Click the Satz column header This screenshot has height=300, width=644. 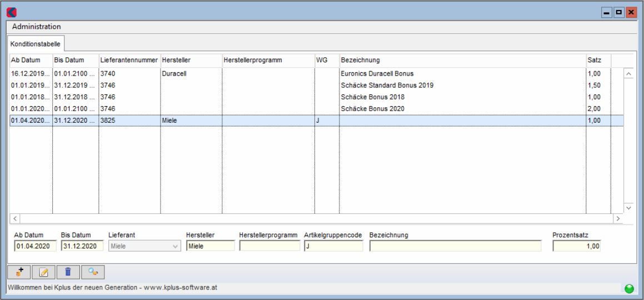(x=598, y=61)
